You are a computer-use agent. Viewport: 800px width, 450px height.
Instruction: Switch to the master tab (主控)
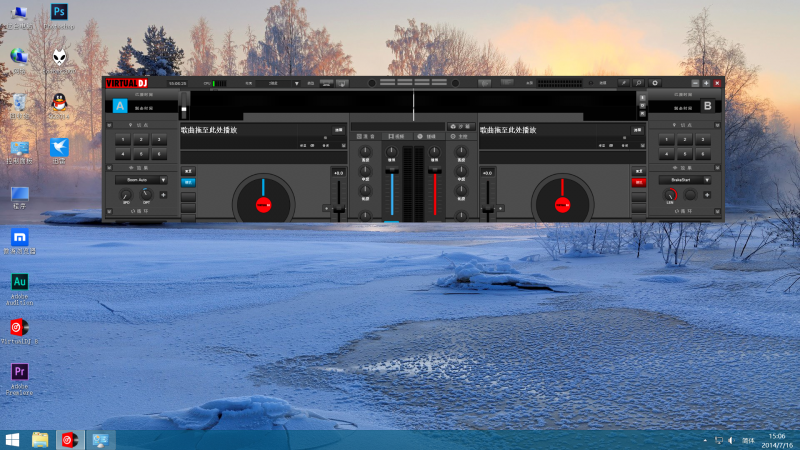(459, 136)
